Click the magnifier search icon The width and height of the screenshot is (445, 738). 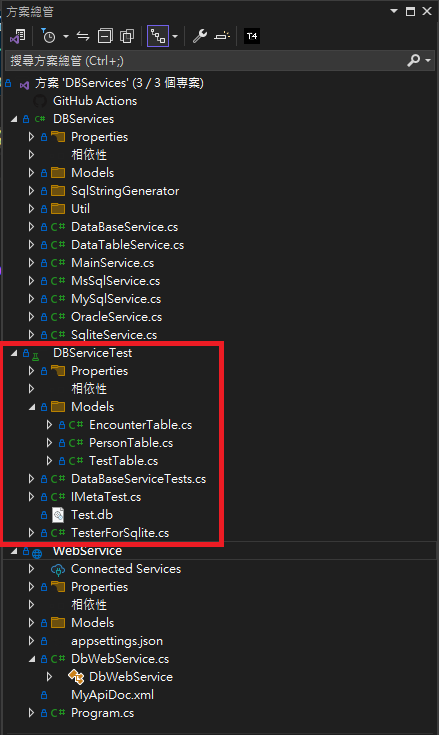click(x=413, y=60)
